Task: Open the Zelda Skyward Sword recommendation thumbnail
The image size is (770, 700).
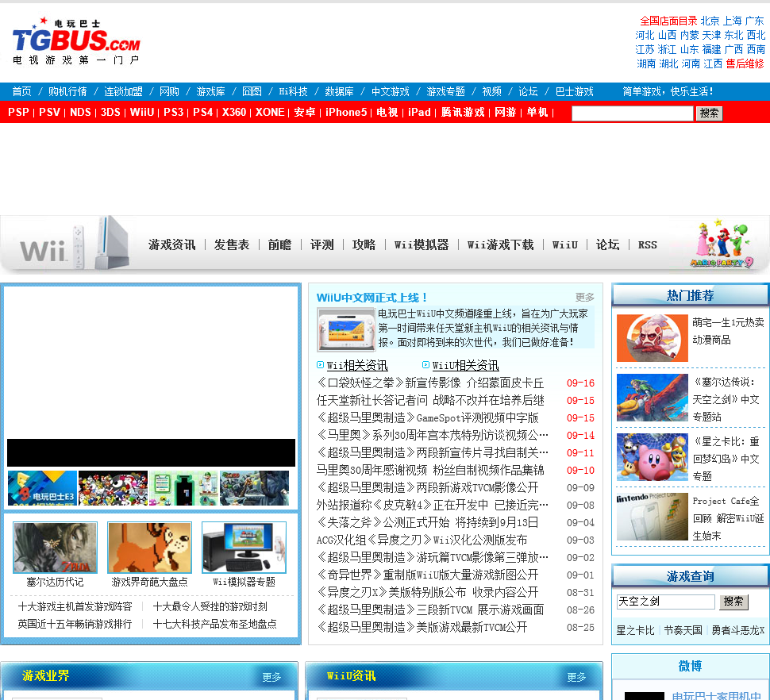Action: tap(653, 398)
